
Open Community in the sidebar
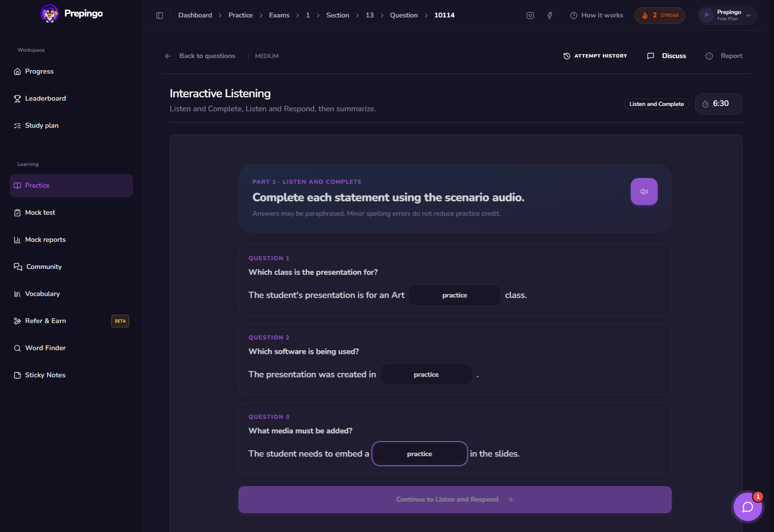tap(71, 267)
